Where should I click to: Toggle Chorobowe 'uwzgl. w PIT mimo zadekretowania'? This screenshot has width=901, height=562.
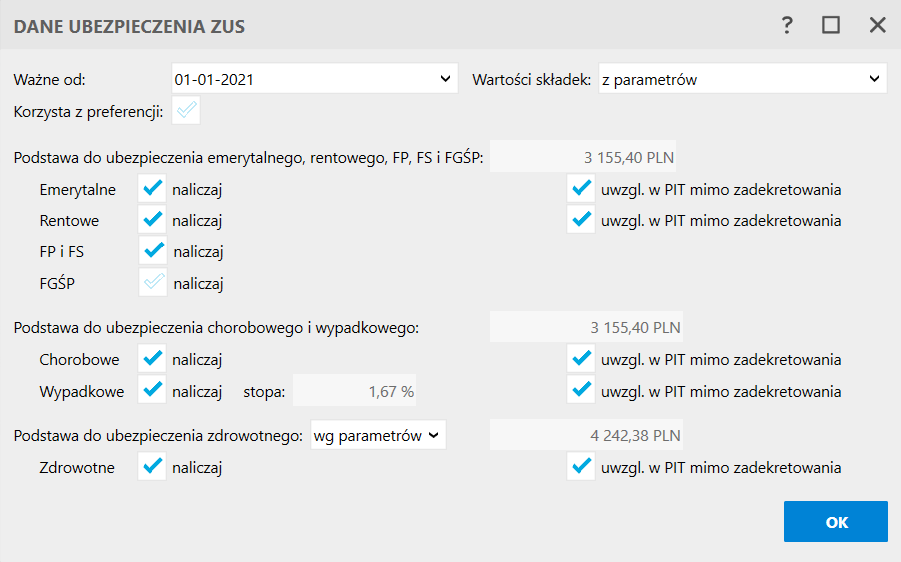(x=580, y=359)
